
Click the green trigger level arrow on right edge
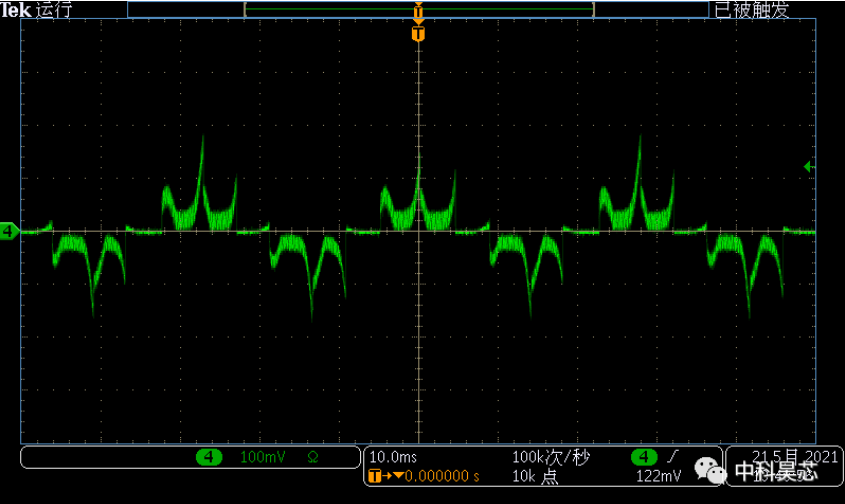pyautogui.click(x=808, y=167)
